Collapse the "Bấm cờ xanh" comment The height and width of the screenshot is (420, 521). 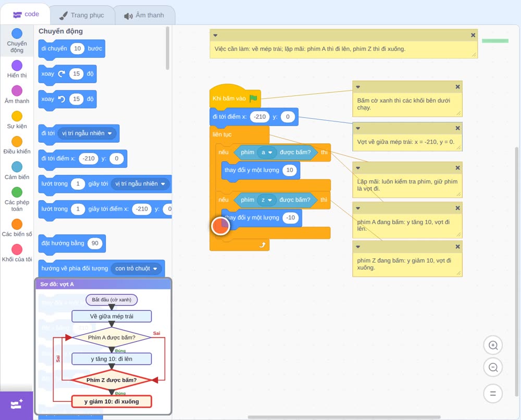[358, 87]
